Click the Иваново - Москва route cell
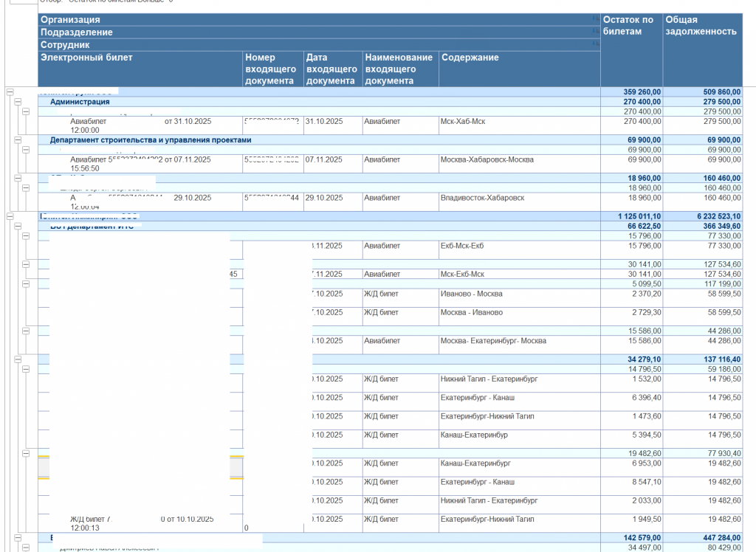This screenshot has height=552, width=756. (471, 294)
